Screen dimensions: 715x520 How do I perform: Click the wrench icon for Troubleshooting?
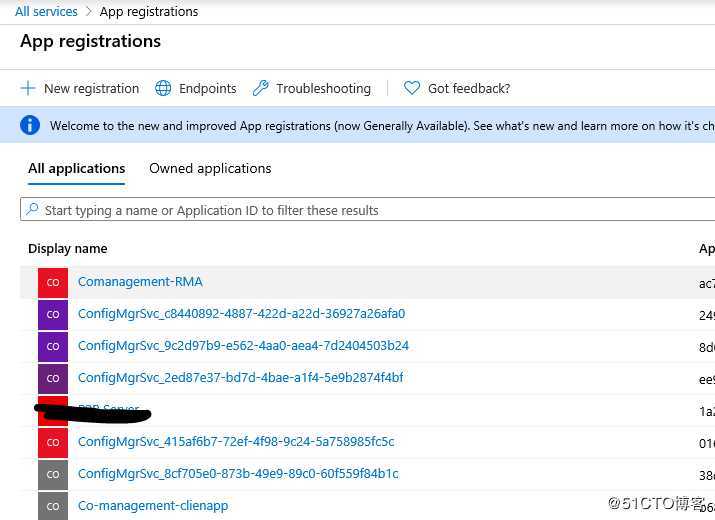point(260,88)
